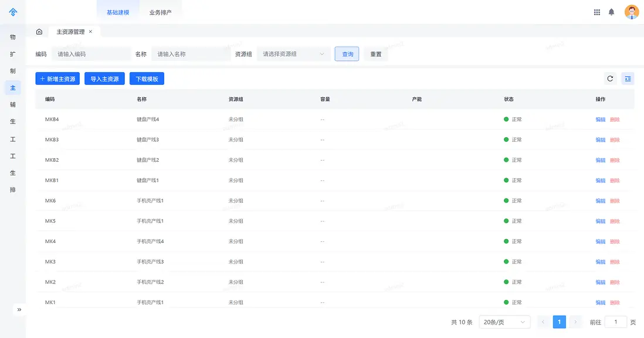Edit the MK1 row
The width and height of the screenshot is (644, 338).
tap(601, 302)
